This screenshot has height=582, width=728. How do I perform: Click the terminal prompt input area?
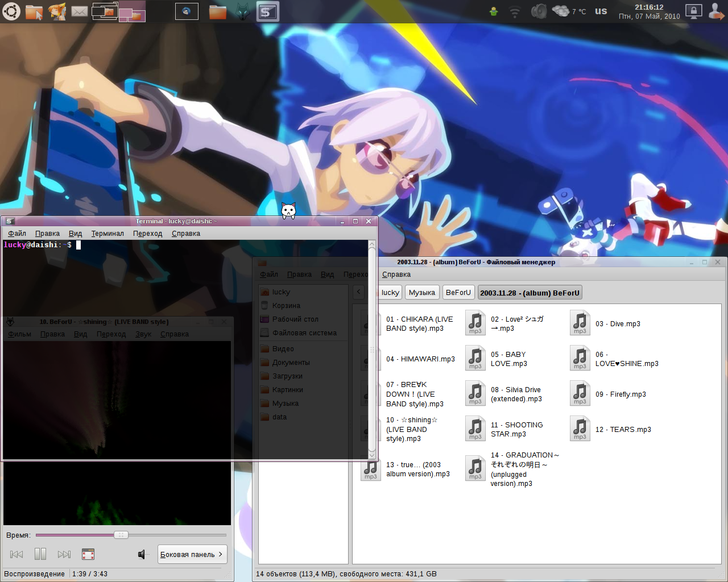coord(185,350)
